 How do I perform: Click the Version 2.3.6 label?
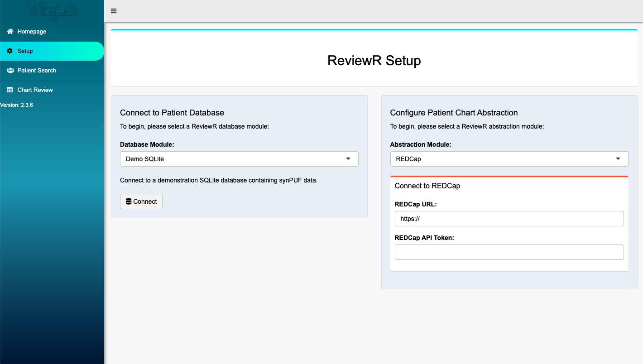16,105
